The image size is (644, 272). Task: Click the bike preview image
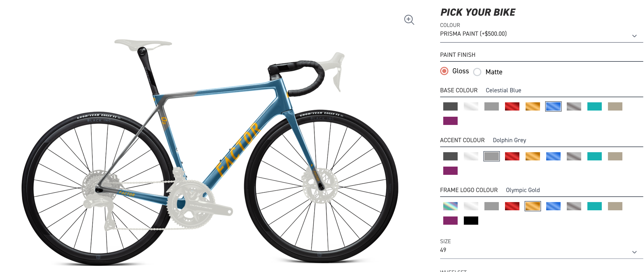pyautogui.click(x=210, y=152)
